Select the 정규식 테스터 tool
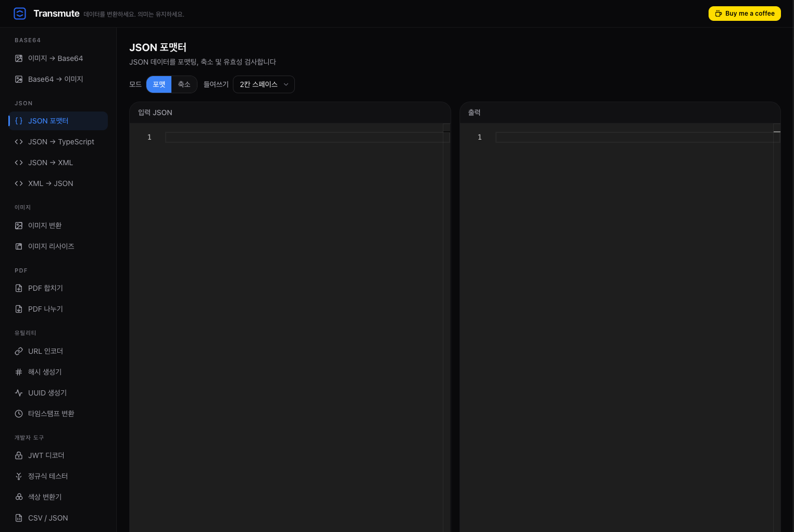The width and height of the screenshot is (794, 532). (x=48, y=476)
